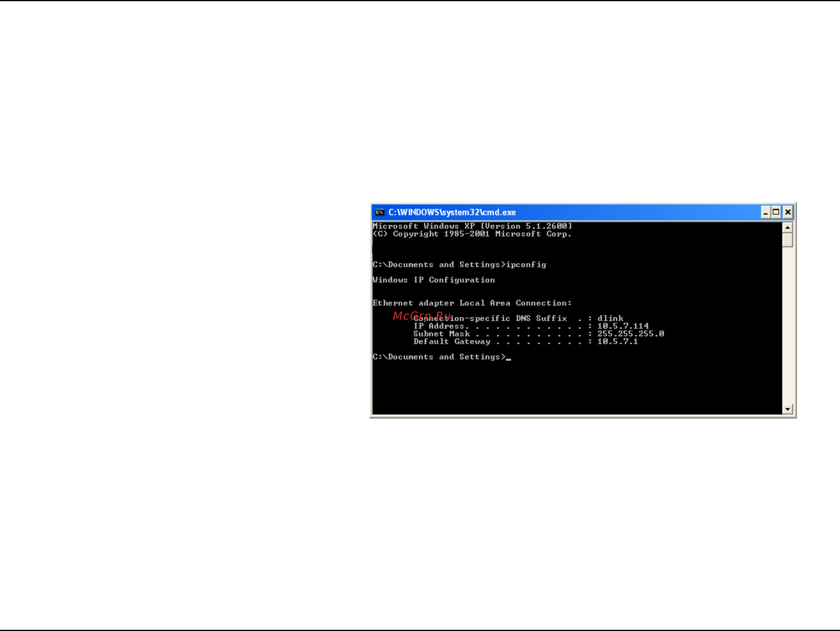
Task: Open the cmd.exe system menu icon
Action: coord(379,212)
